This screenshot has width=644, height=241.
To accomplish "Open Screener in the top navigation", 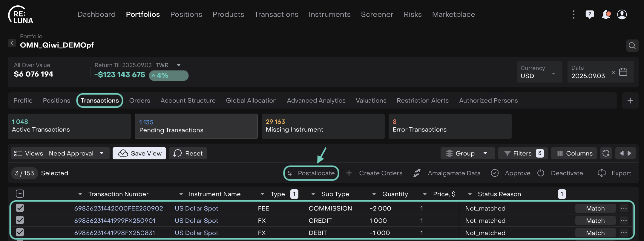I will (x=377, y=14).
